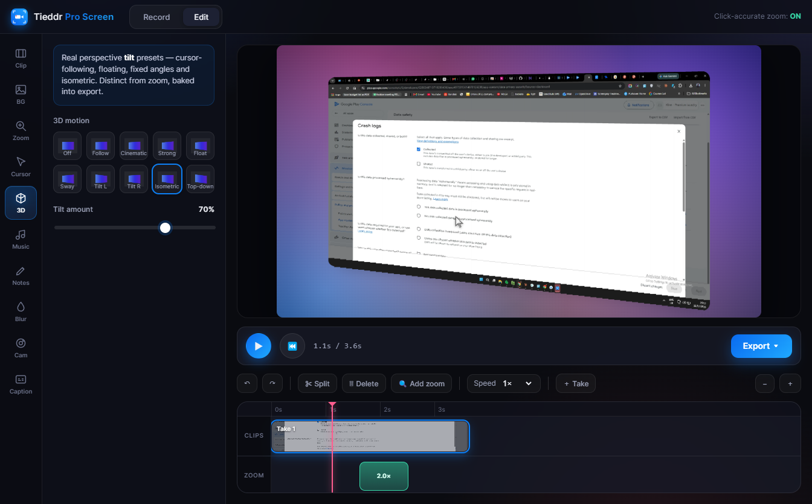Play the video preview
Viewport: 812px width, 504px height.
coord(259,346)
